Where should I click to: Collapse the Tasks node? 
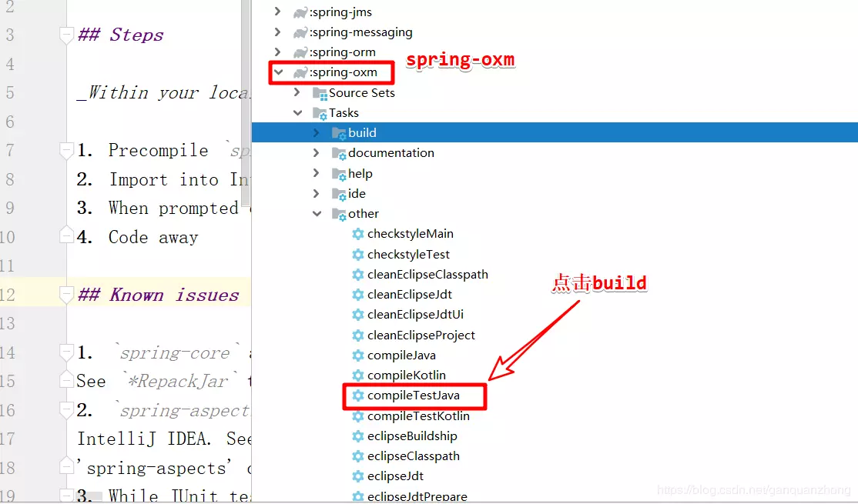click(x=297, y=112)
